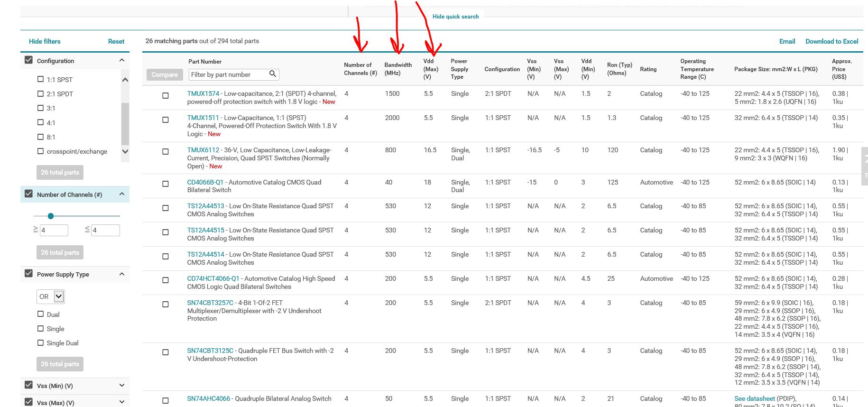This screenshot has width=868, height=407.
Task: Click Download to Excel
Action: point(831,41)
